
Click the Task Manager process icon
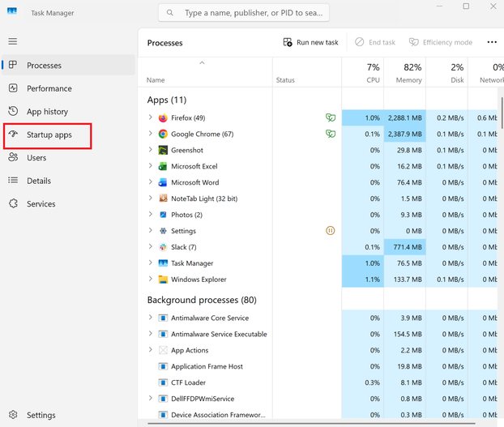coord(163,263)
